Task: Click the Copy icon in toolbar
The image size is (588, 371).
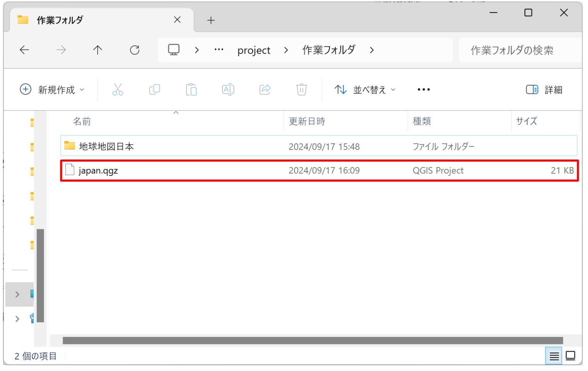Action: 154,90
